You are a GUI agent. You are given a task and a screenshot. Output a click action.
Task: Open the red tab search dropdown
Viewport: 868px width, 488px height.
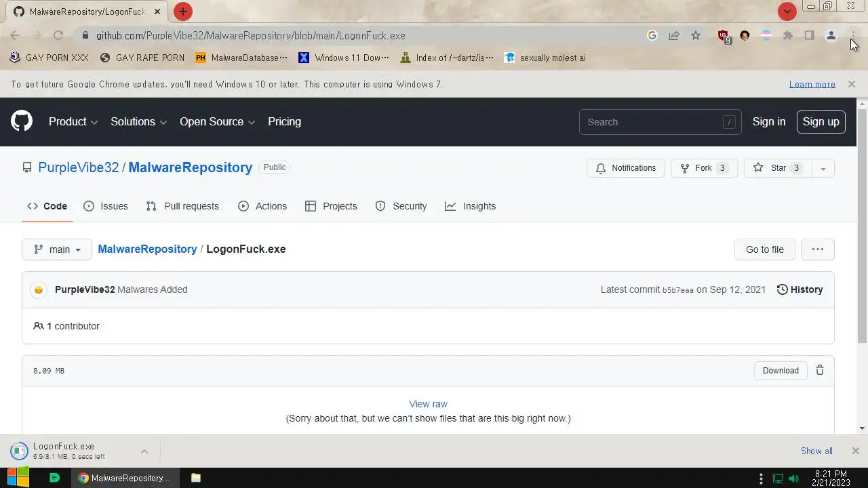(x=787, y=12)
